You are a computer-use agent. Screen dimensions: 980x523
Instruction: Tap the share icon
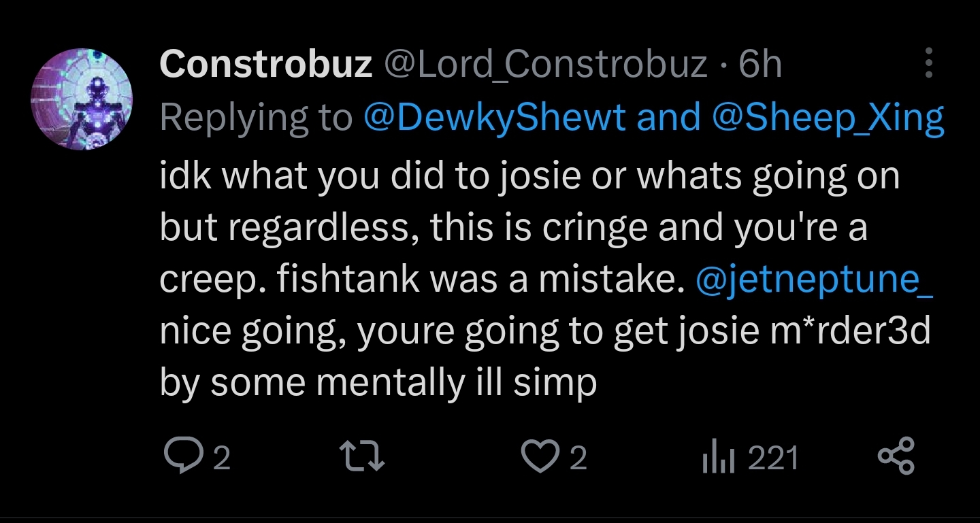(x=896, y=458)
